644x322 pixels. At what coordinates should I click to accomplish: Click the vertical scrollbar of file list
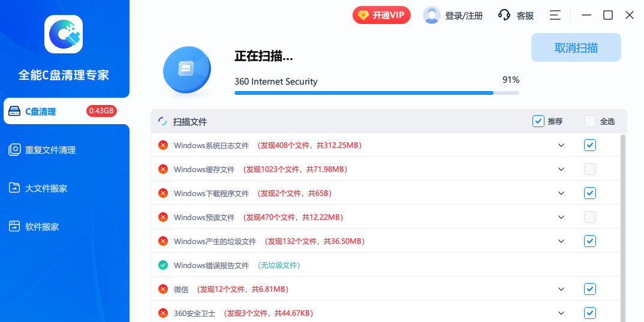click(623, 228)
